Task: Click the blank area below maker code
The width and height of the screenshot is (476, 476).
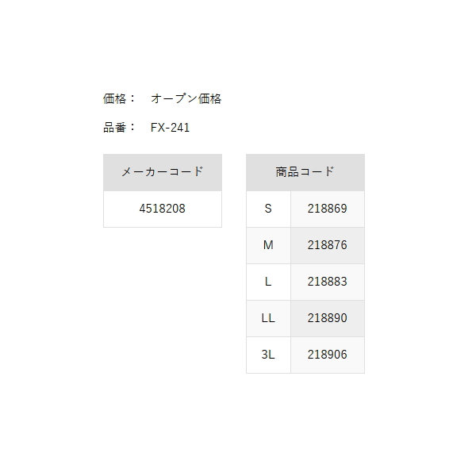Action: point(163,301)
